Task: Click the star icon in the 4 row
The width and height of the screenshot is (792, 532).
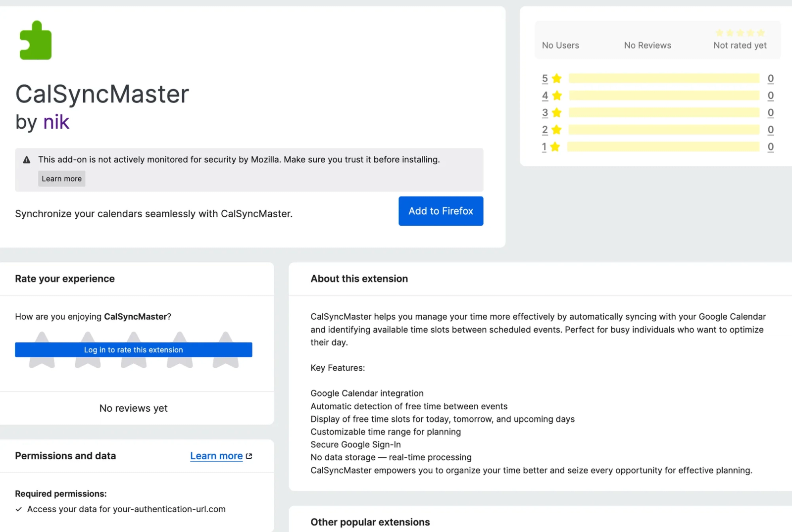Action: (x=557, y=95)
